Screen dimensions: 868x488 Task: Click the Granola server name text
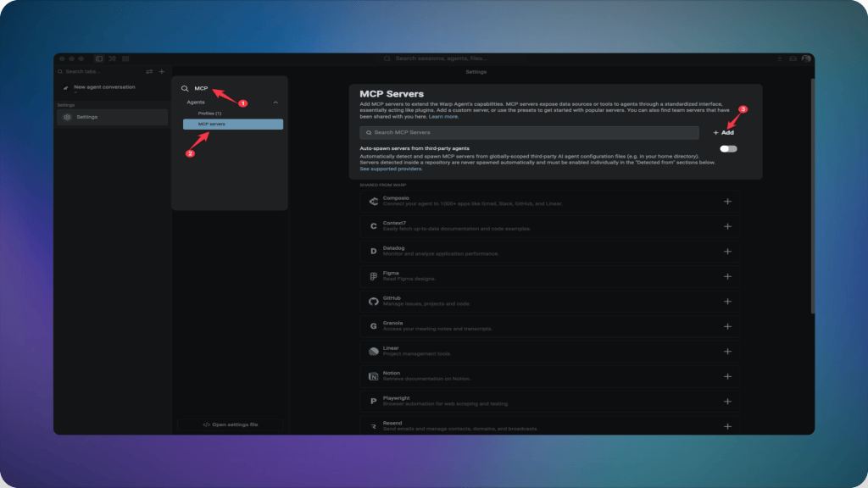click(x=393, y=323)
